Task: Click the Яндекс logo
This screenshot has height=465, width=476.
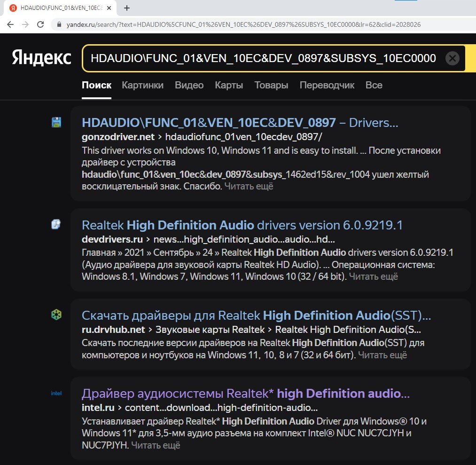Action: 42,57
